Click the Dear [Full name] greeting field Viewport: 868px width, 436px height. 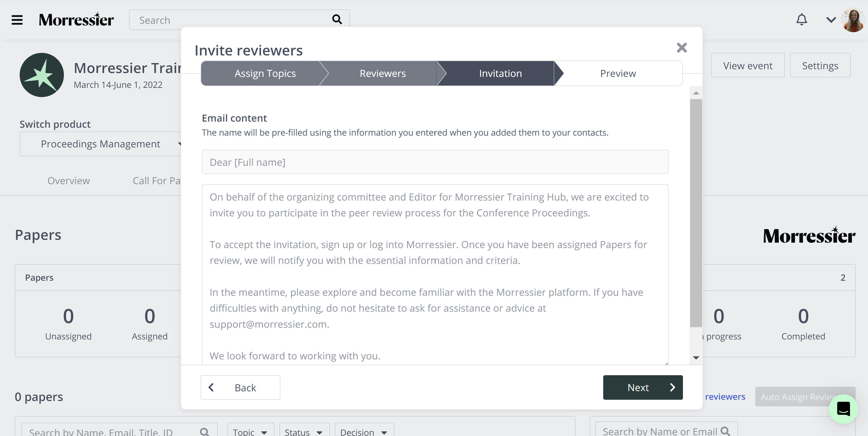pos(435,162)
